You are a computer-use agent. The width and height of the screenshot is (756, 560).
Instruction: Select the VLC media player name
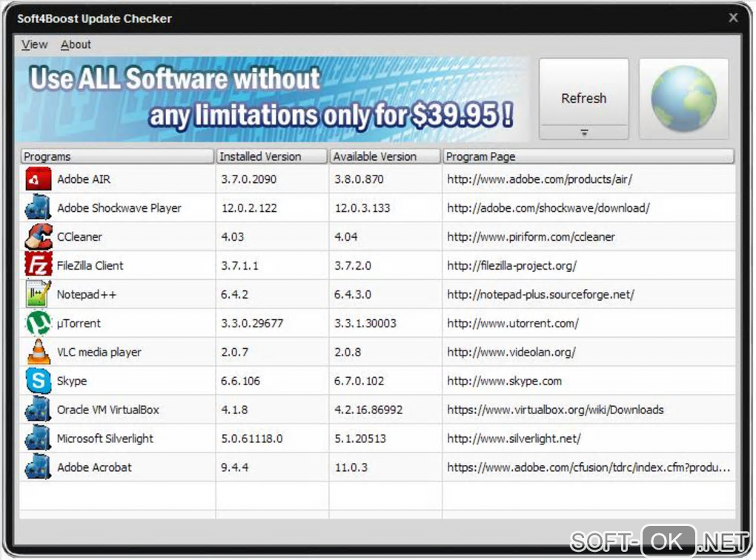coord(99,352)
